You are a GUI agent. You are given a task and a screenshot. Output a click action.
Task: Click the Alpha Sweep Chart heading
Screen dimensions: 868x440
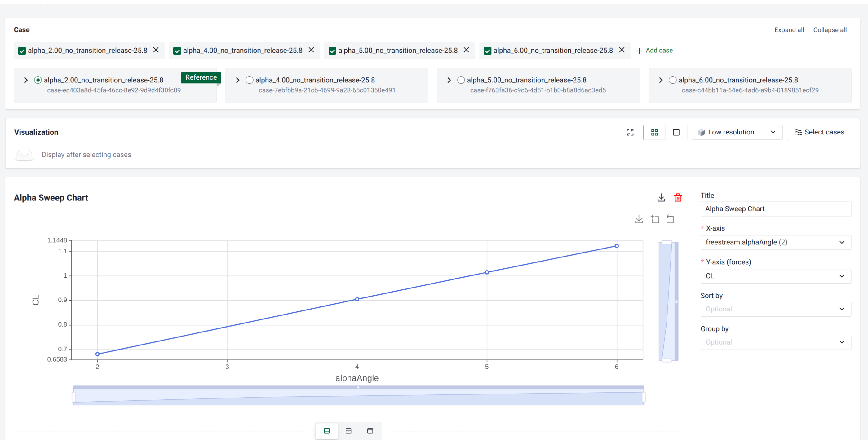pos(51,198)
